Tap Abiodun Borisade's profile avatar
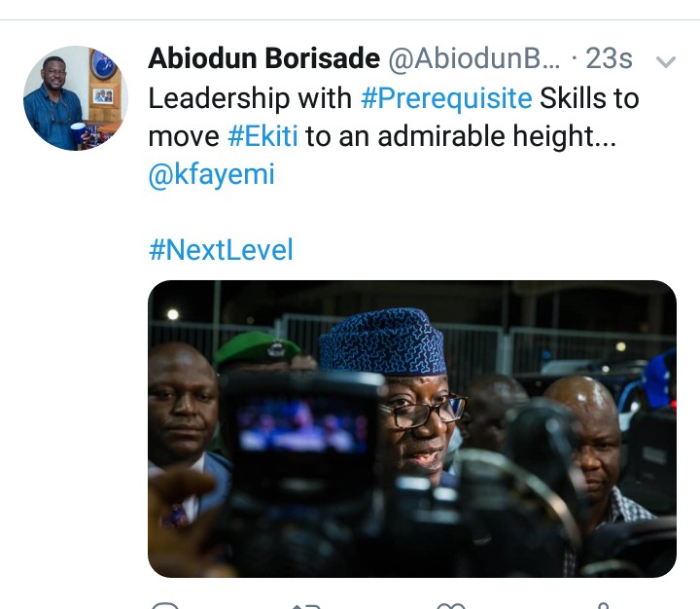 (76, 98)
